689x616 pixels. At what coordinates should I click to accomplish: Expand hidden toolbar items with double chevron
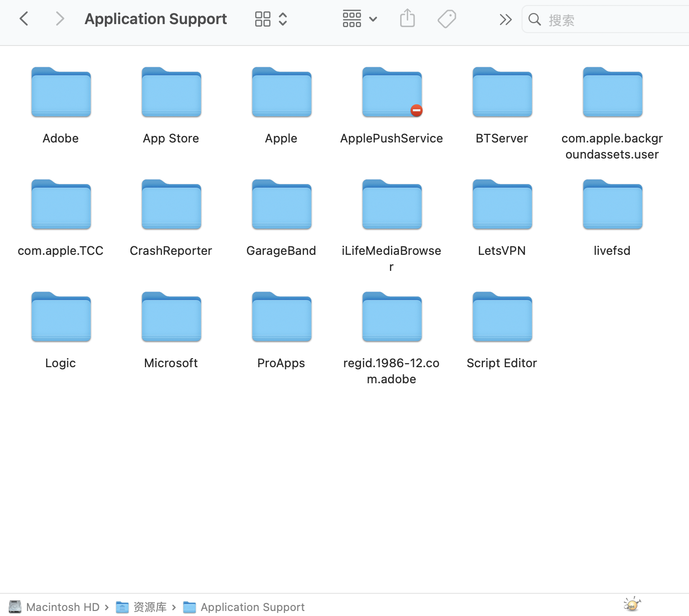[505, 20]
